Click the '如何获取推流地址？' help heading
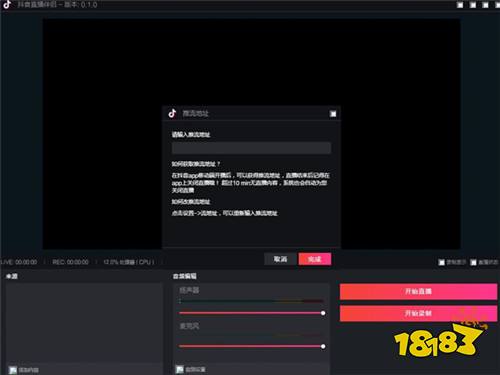Viewport: 500px width, 375px height. coord(196,164)
